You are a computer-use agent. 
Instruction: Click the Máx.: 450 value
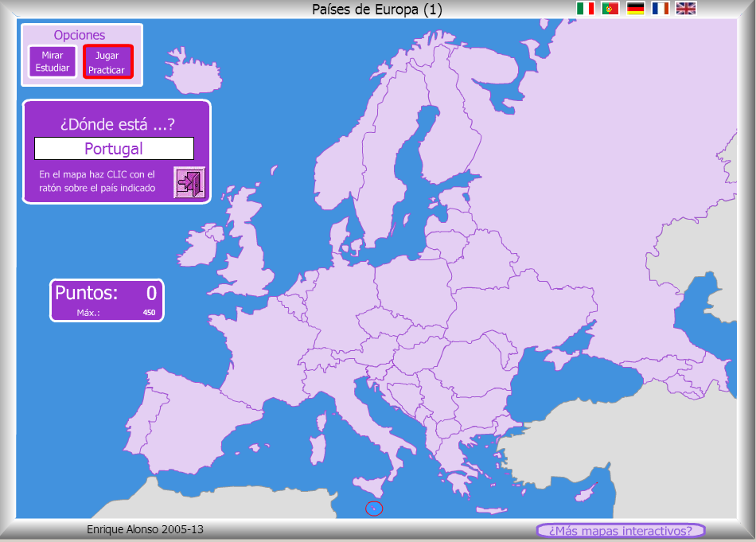[x=149, y=313]
